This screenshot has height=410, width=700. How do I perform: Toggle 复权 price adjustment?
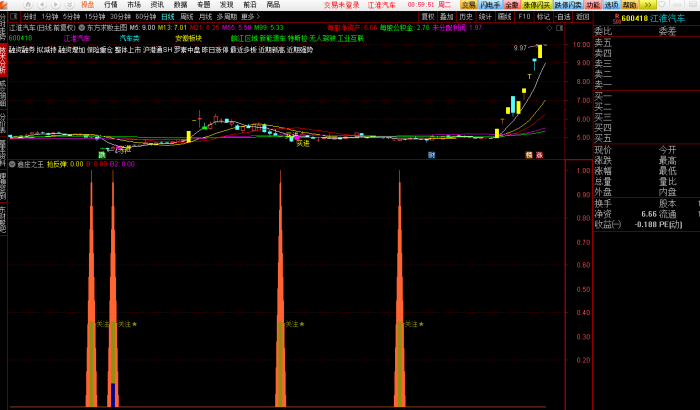(428, 17)
